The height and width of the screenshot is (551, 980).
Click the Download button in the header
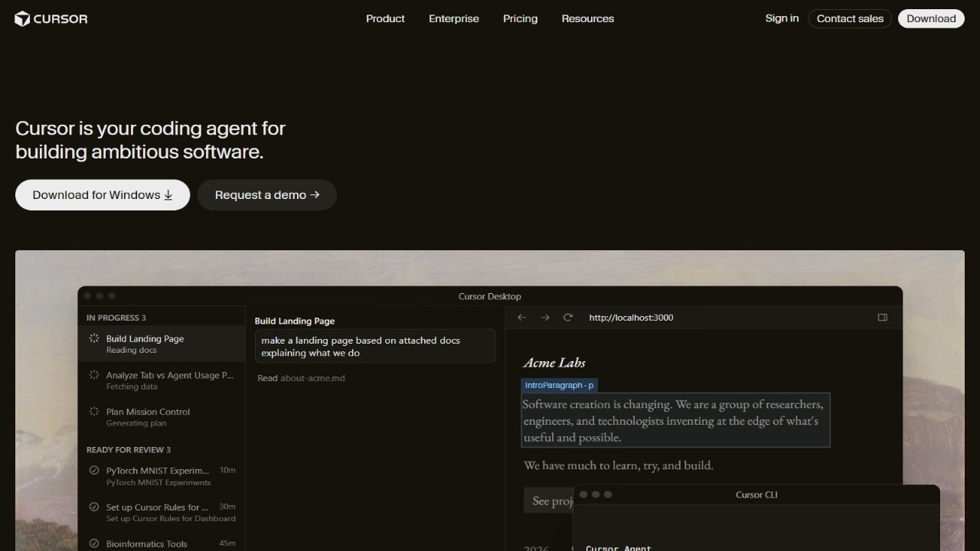pos(931,18)
